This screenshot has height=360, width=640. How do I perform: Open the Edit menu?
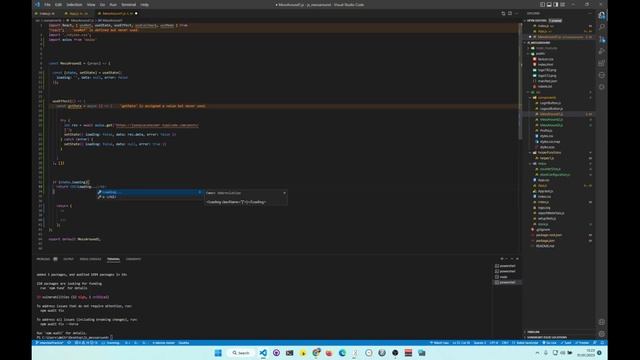[x=58, y=4]
